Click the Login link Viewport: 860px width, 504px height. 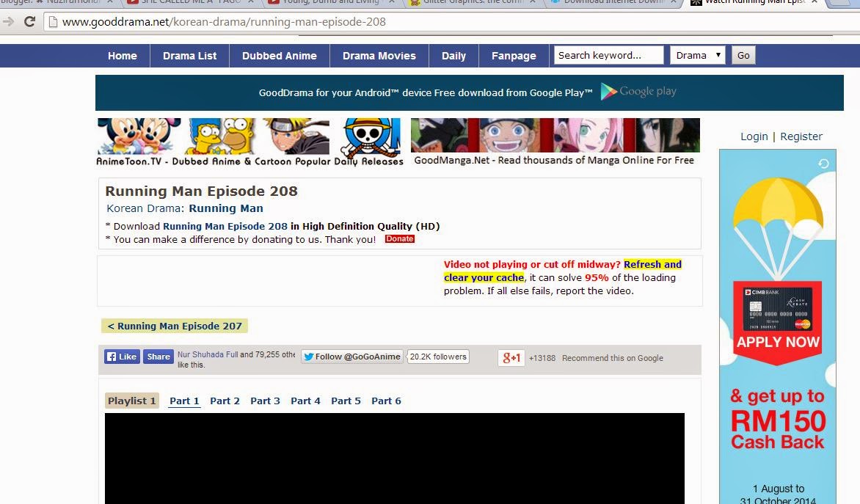754,136
